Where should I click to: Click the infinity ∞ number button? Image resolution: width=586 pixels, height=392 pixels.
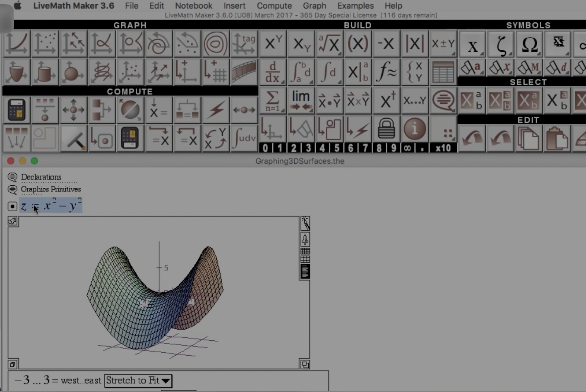pos(407,148)
